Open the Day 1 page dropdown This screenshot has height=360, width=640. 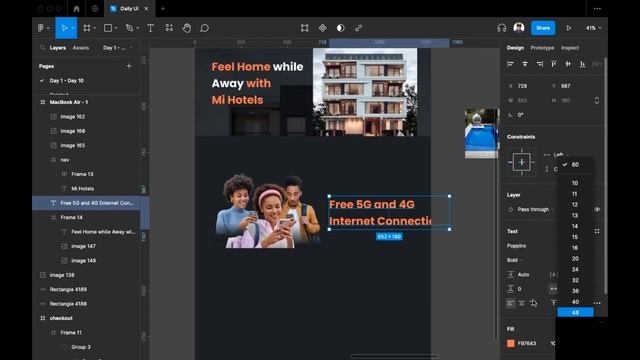point(118,48)
